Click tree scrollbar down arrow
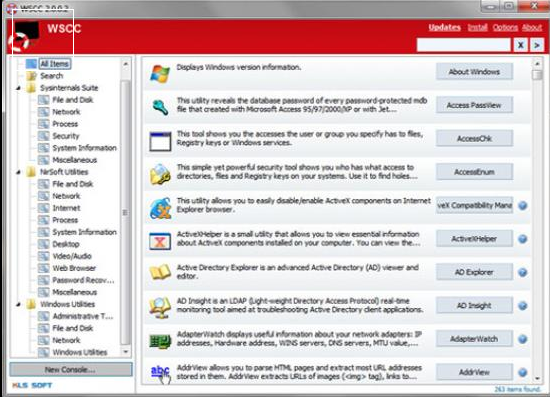 [x=126, y=351]
